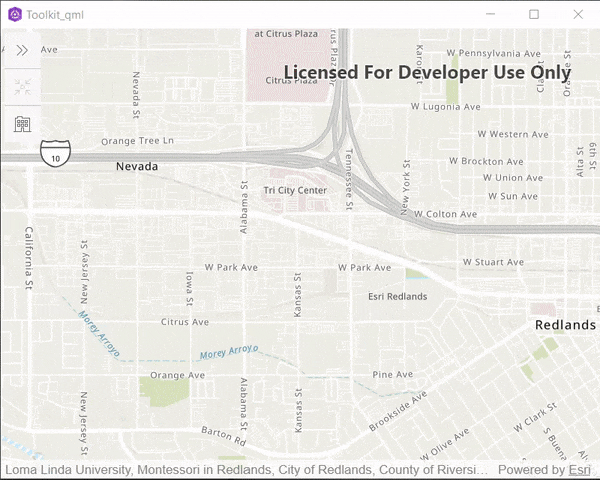Open the site browser building icon
Viewport: 600px width, 480px height.
point(21,124)
